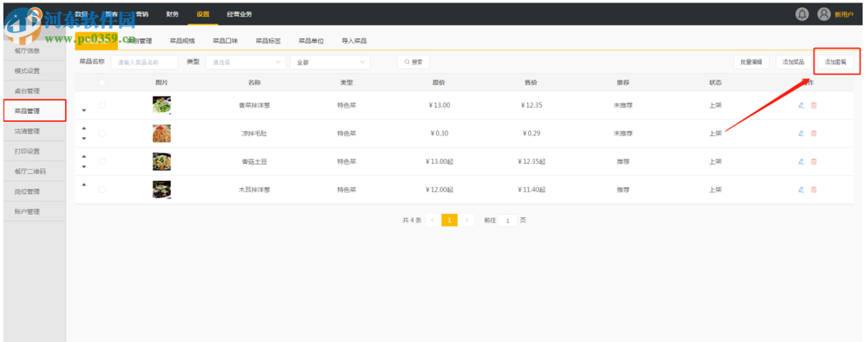The width and height of the screenshot is (868, 342).
Task: Move 凉拌毛肚 down in the list
Action: pyautogui.click(x=84, y=139)
